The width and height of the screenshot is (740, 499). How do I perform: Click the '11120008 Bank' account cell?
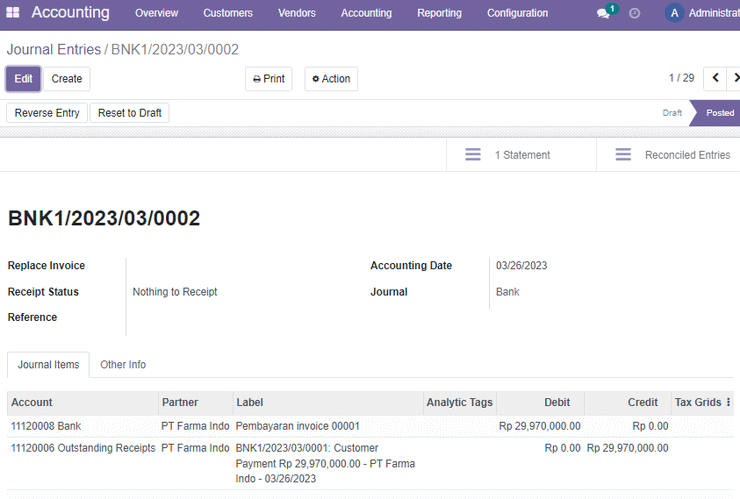tap(46, 426)
